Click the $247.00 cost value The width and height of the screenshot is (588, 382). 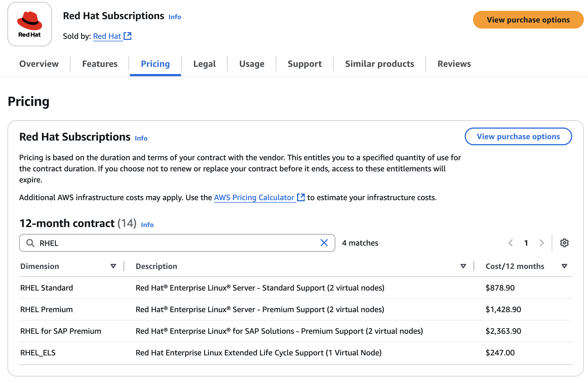pyautogui.click(x=500, y=353)
